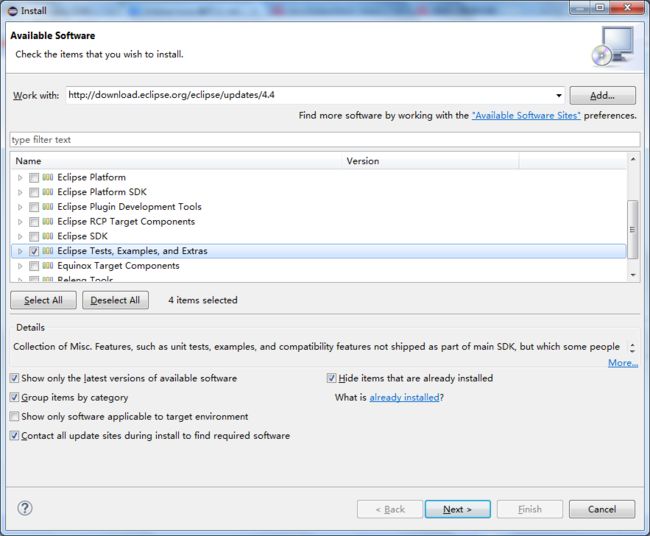Click the help question mark icon
The height and width of the screenshot is (536, 650).
[x=25, y=508]
